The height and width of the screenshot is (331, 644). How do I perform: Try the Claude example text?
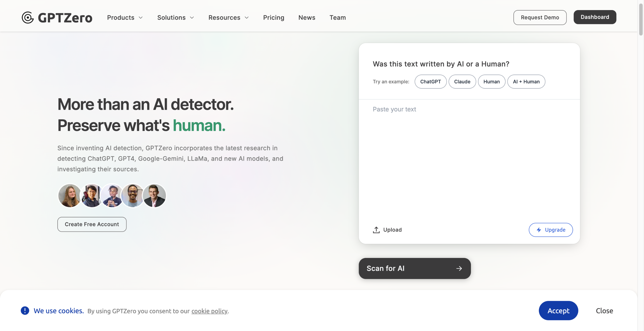click(x=462, y=82)
